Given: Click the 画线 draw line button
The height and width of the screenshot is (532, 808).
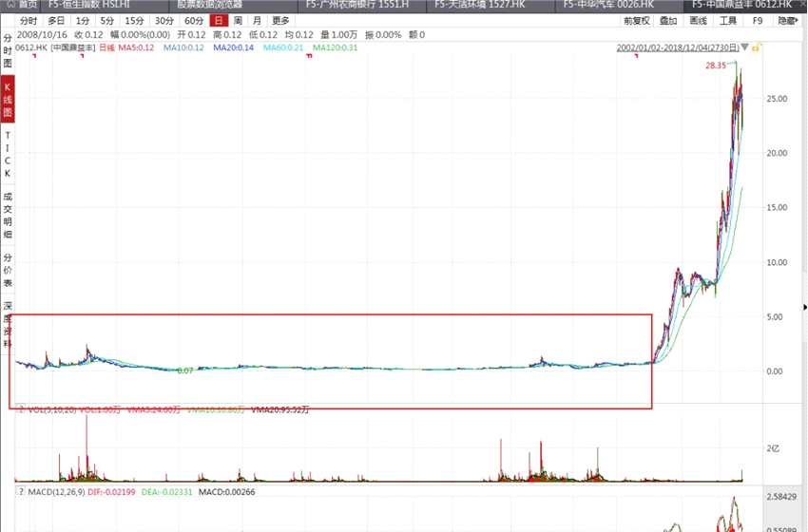Looking at the screenshot, I should point(699,21).
